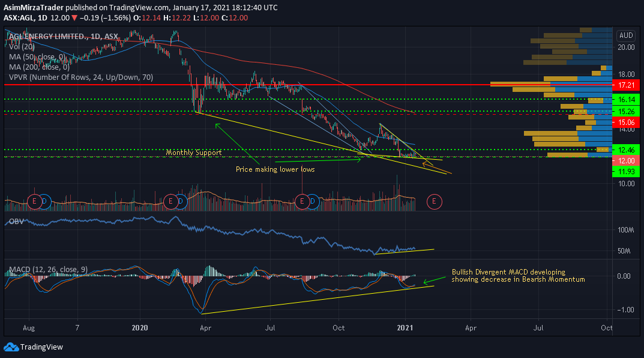The image size is (644, 358).
Task: Click the VPVR indicator legend
Action: click(81, 77)
